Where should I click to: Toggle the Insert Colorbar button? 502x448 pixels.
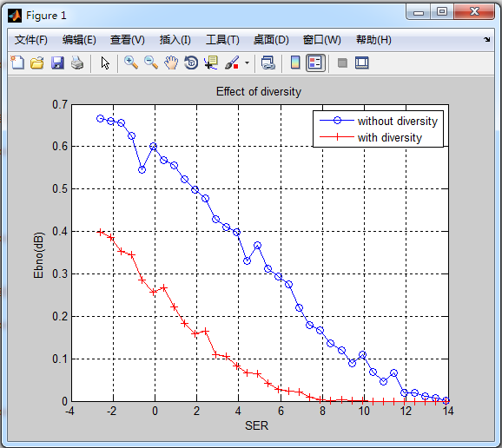pos(295,63)
